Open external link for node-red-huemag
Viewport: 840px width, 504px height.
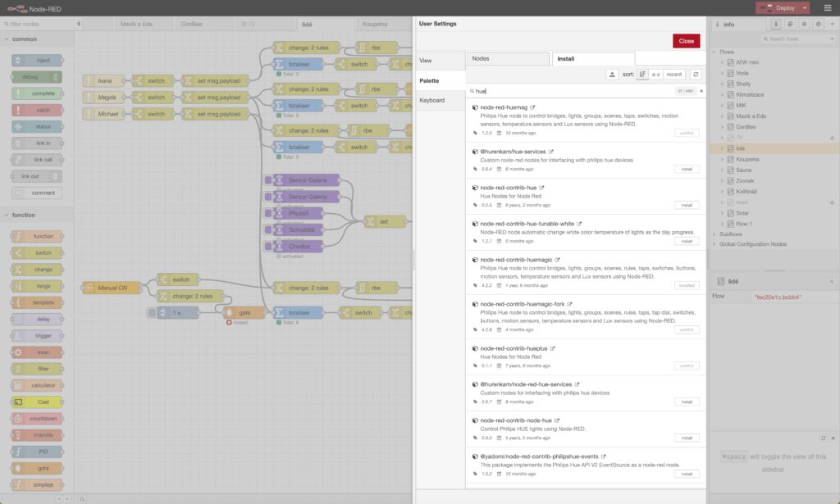tap(532, 107)
